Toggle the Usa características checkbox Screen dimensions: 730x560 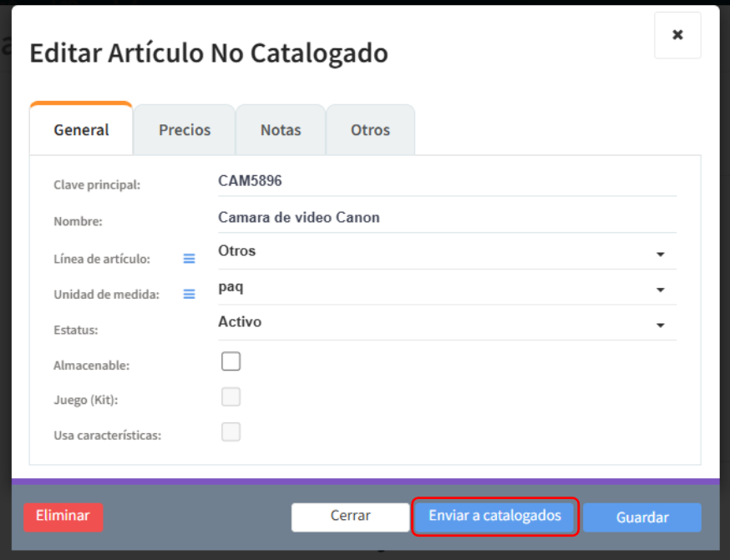point(231,431)
